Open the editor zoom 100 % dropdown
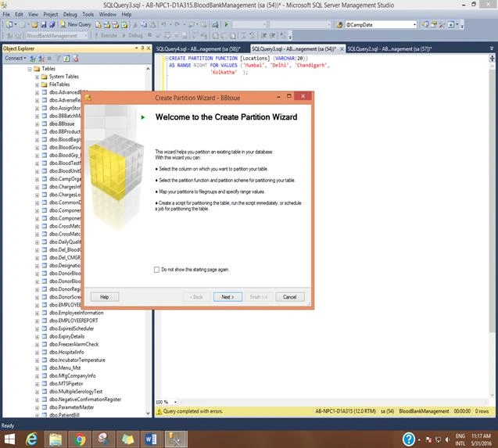The height and width of the screenshot is (448, 498). (x=166, y=402)
